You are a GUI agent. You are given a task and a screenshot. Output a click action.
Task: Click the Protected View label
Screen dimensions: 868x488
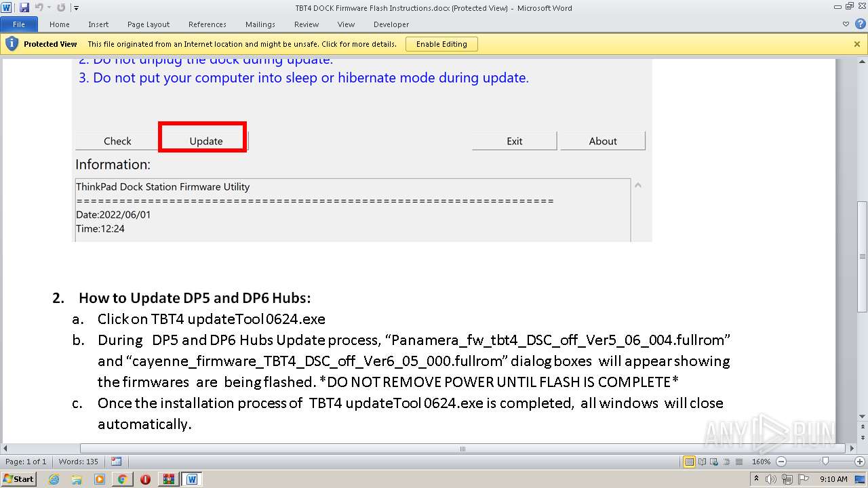click(x=50, y=44)
